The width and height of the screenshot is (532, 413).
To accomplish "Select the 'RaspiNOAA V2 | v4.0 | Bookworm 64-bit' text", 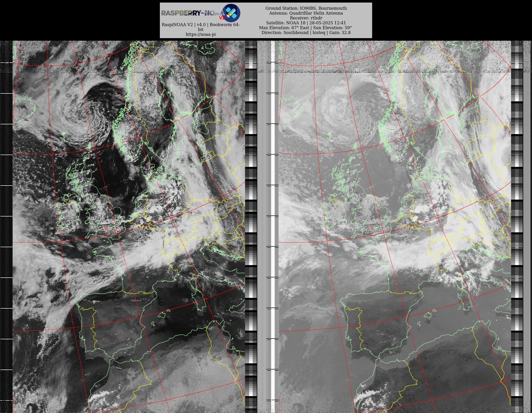I will 201,27.
